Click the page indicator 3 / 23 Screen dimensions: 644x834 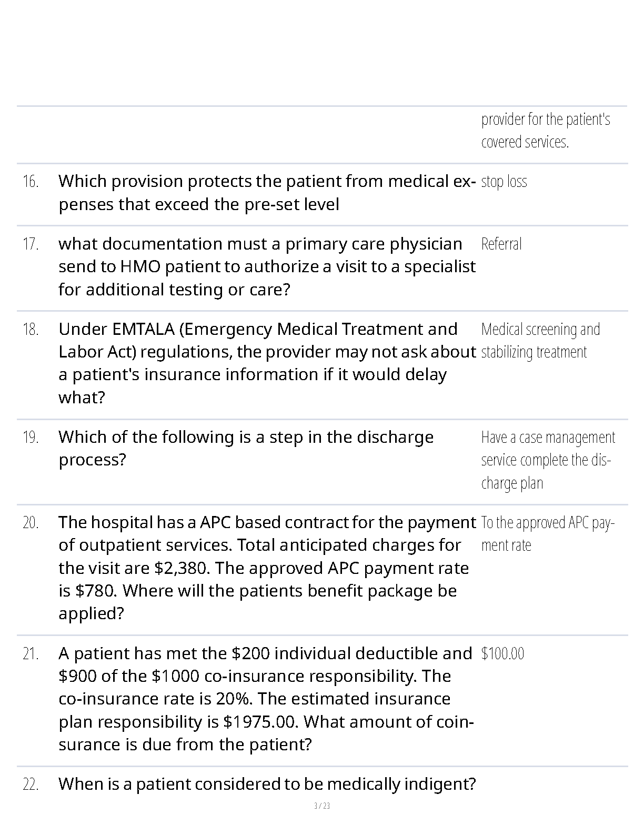point(322,806)
